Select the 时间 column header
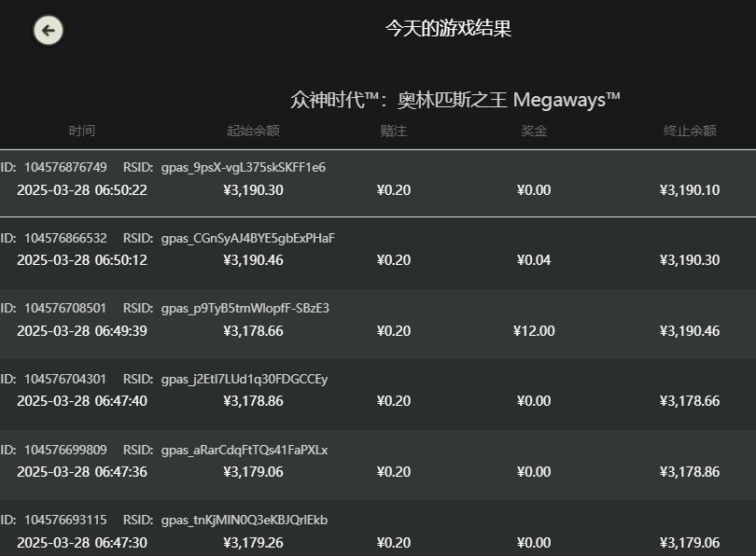 [x=81, y=131]
